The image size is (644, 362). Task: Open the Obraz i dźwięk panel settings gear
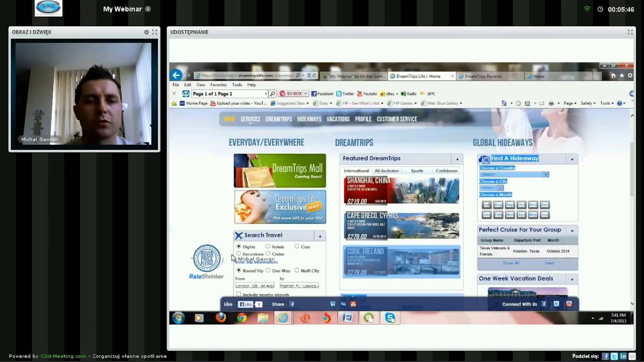(x=146, y=32)
